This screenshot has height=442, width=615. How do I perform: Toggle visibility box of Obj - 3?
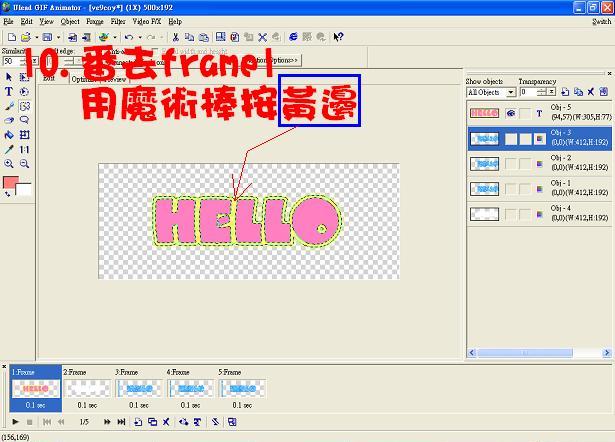(x=511, y=139)
